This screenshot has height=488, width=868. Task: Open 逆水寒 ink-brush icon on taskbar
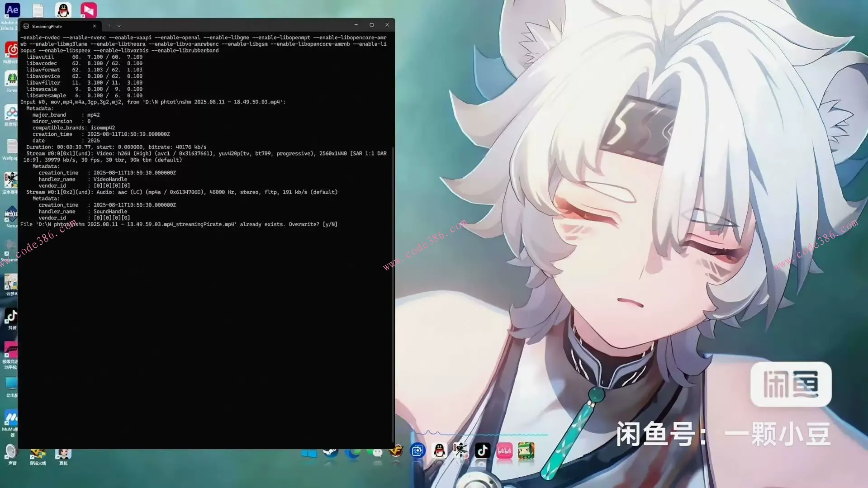pyautogui.click(x=461, y=450)
